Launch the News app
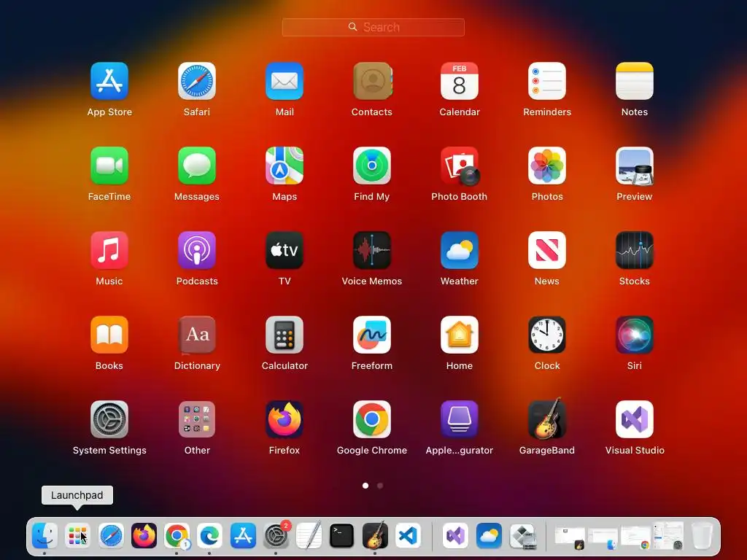 pyautogui.click(x=547, y=250)
